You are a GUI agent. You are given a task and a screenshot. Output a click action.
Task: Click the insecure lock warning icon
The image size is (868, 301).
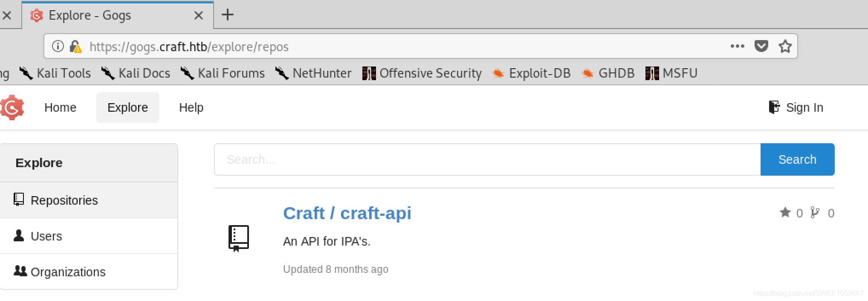click(x=75, y=46)
